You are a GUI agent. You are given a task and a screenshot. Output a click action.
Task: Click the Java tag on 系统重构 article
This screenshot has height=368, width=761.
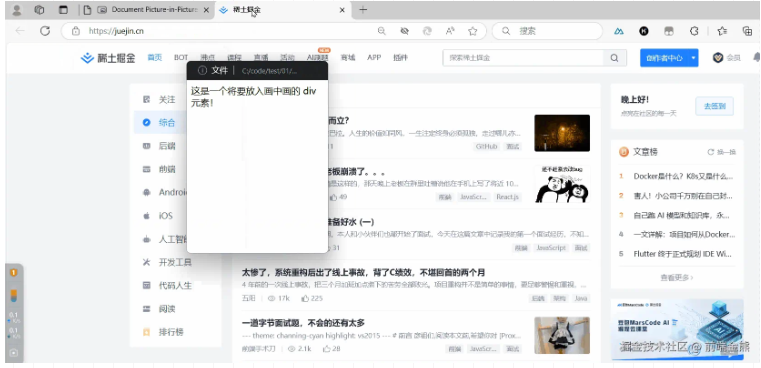click(x=581, y=298)
